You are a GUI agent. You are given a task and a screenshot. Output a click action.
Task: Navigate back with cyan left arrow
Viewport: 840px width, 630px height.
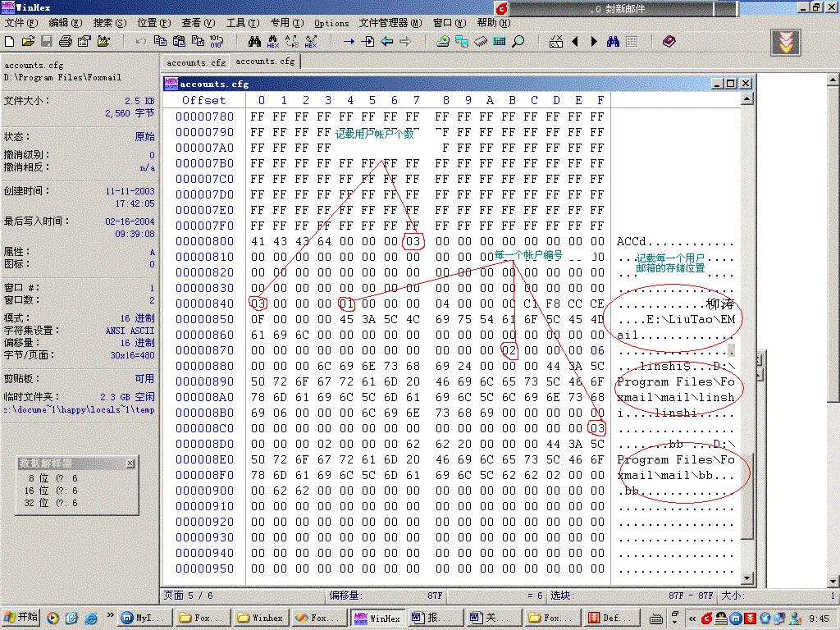387,41
